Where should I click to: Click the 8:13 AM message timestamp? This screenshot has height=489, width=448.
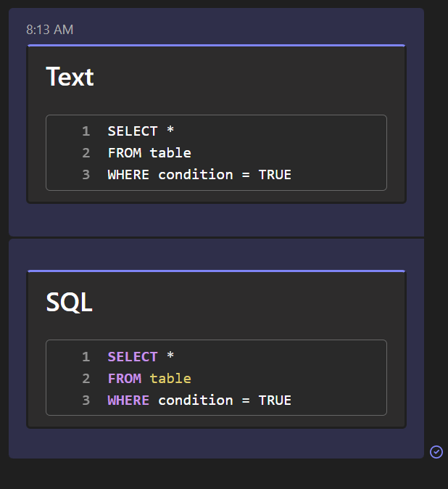[x=49, y=30]
